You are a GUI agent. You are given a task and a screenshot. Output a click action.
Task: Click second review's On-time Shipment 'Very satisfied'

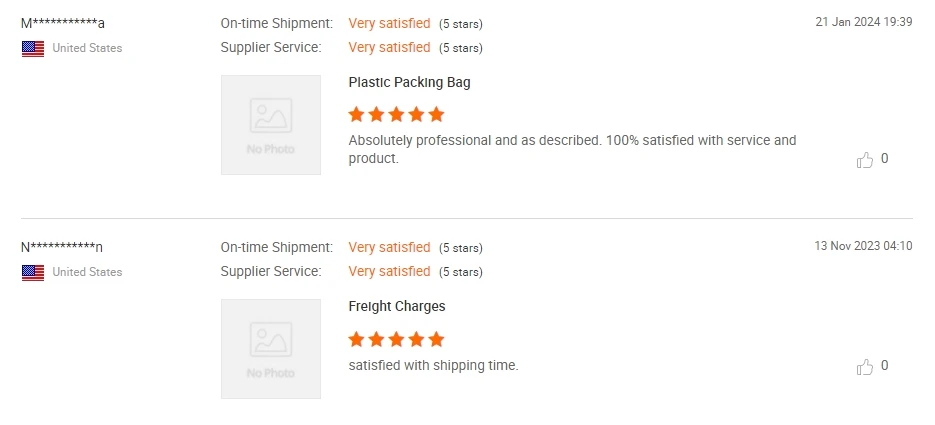click(389, 247)
